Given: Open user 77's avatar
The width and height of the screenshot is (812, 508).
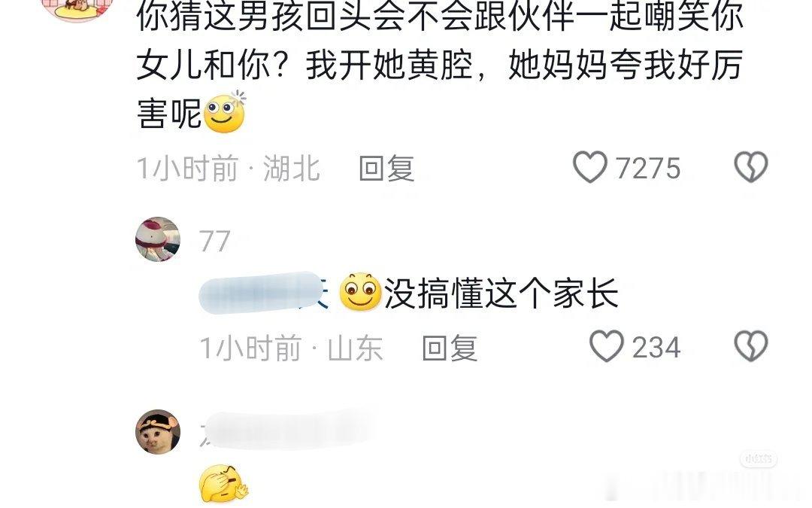Looking at the screenshot, I should click(x=158, y=239).
